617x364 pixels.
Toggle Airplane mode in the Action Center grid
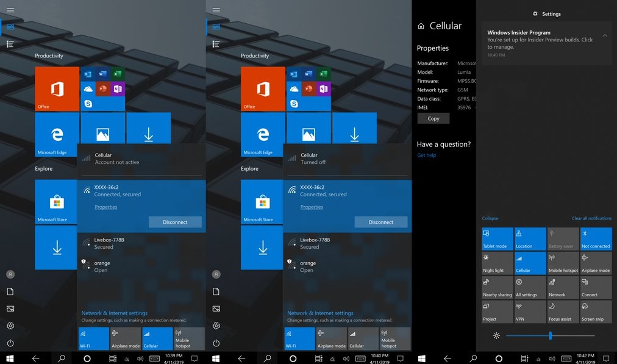pos(596,263)
